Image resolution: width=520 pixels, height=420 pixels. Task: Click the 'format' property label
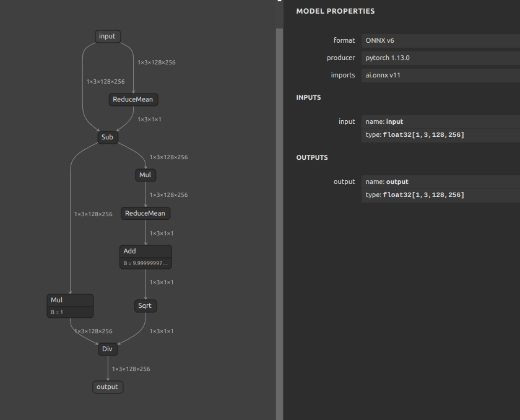[344, 40]
